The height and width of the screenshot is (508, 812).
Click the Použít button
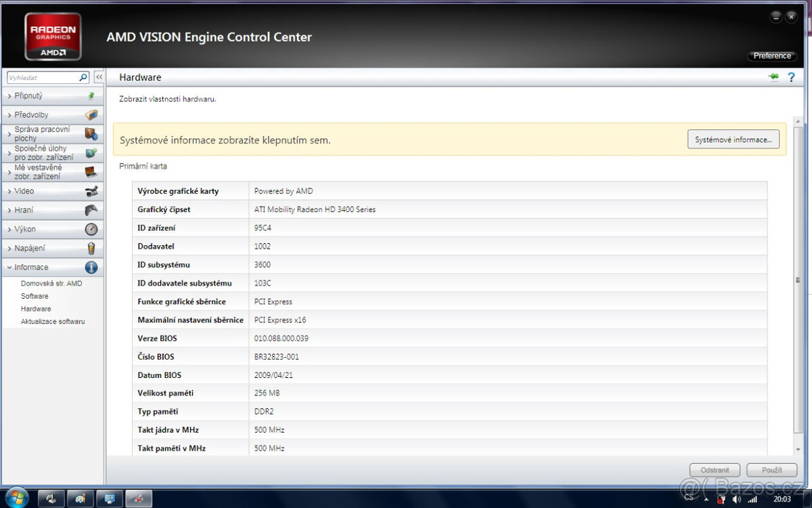tap(771, 470)
